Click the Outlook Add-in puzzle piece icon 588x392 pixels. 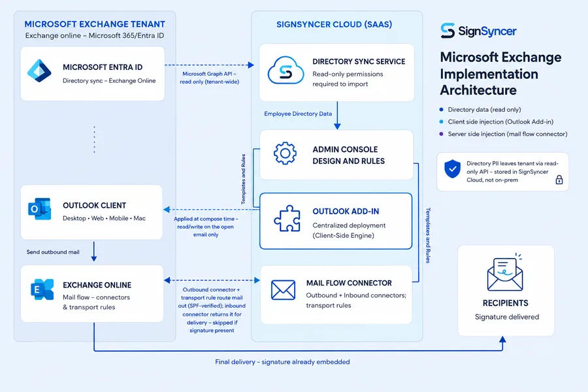[287, 218]
